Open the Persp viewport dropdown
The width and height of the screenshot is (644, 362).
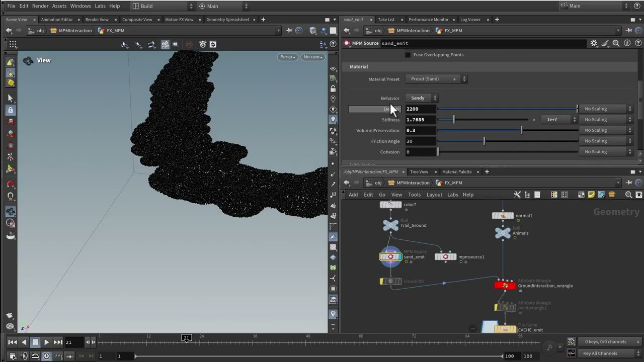coord(288,57)
